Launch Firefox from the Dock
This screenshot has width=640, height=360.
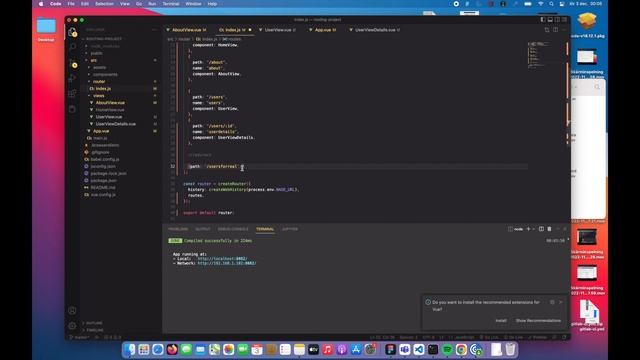[x=172, y=349]
